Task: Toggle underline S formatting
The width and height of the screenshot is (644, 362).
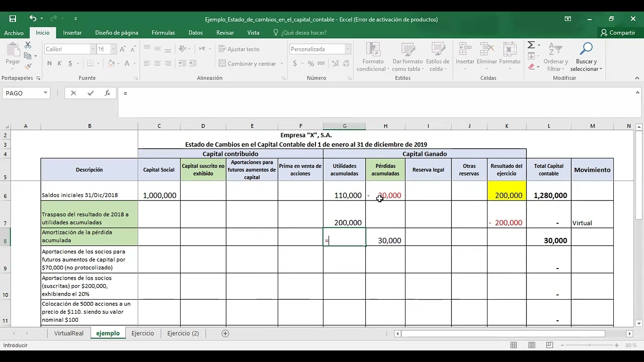Action: click(70, 63)
